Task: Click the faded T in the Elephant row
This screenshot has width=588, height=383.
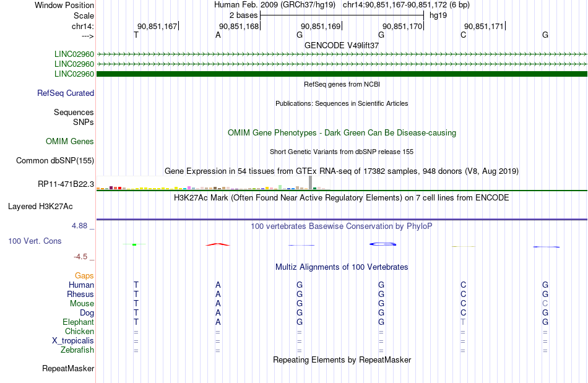Action: pos(463,322)
